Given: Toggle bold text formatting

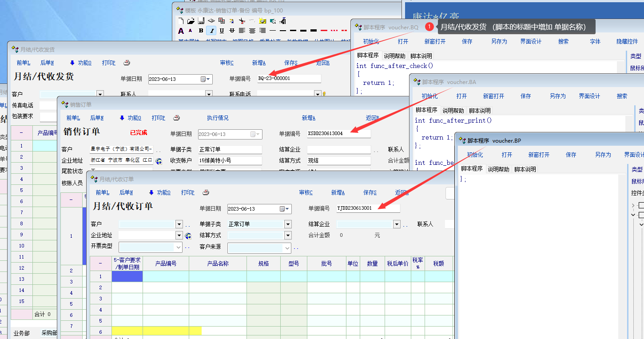Looking at the screenshot, I should pos(201,31).
